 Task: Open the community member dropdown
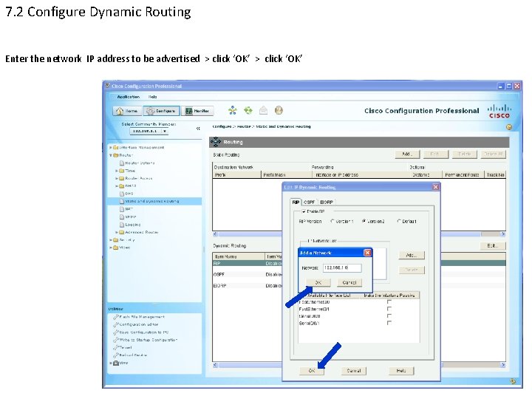point(165,132)
